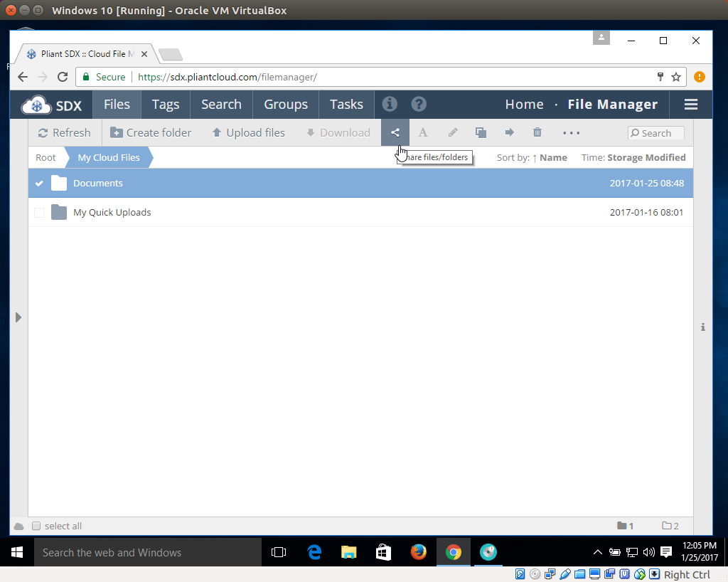
Task: Open Firefox from the taskbar
Action: point(418,552)
